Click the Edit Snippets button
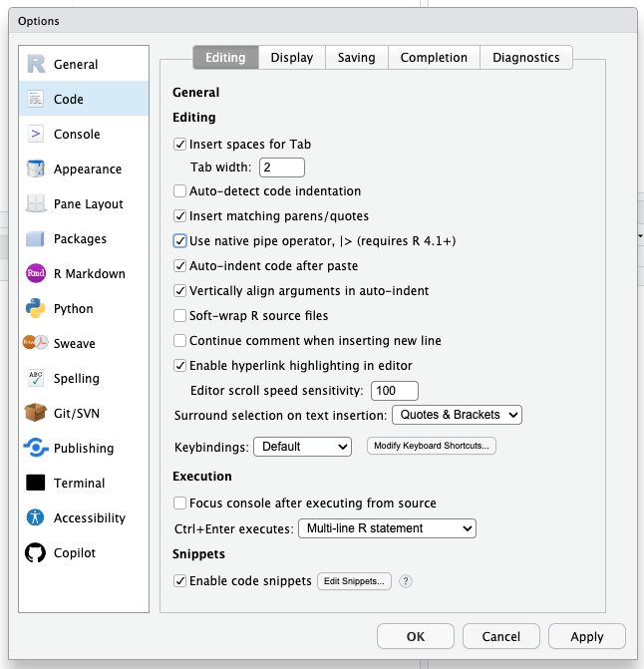The height and width of the screenshot is (669, 644). coord(354,581)
